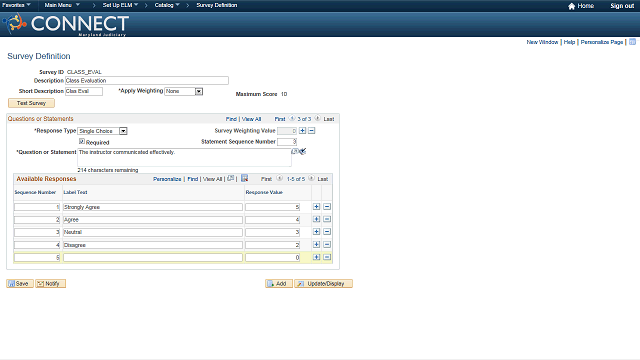This screenshot has height=360, width=640.
Task: Save the survey definition
Action: 20,284
